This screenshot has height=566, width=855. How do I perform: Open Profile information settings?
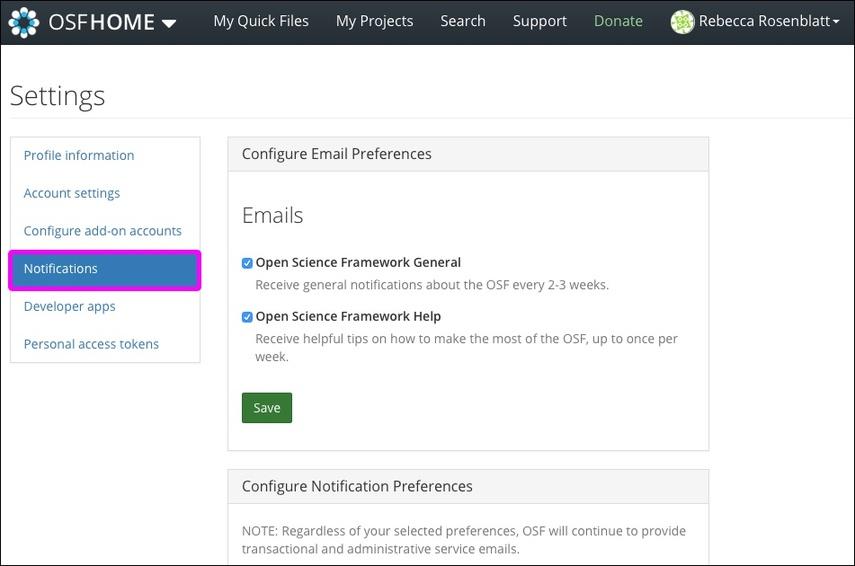(79, 155)
